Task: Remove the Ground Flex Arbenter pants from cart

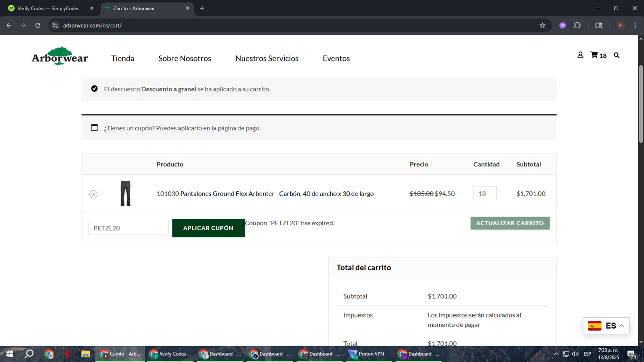Action: coord(93,194)
